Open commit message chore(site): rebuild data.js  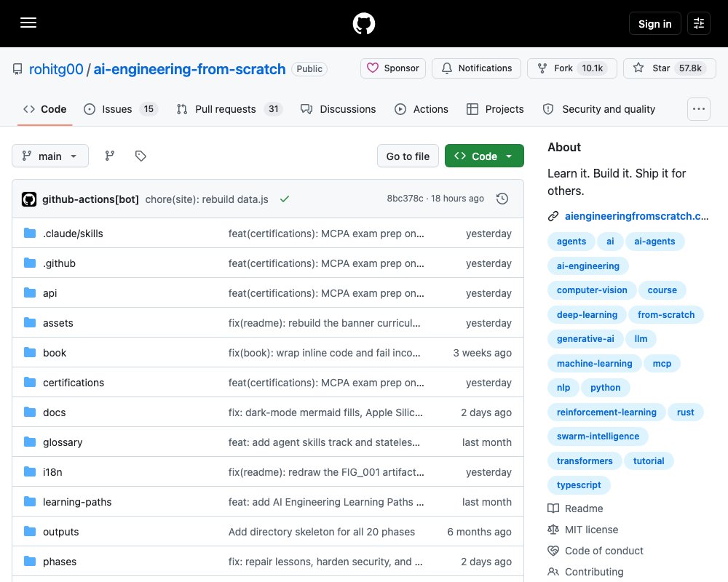click(x=207, y=199)
